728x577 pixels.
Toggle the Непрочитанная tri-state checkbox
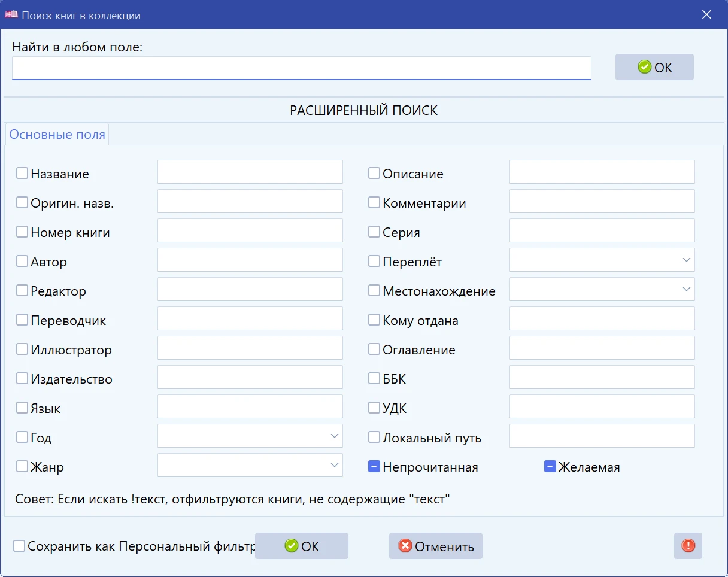coord(374,467)
